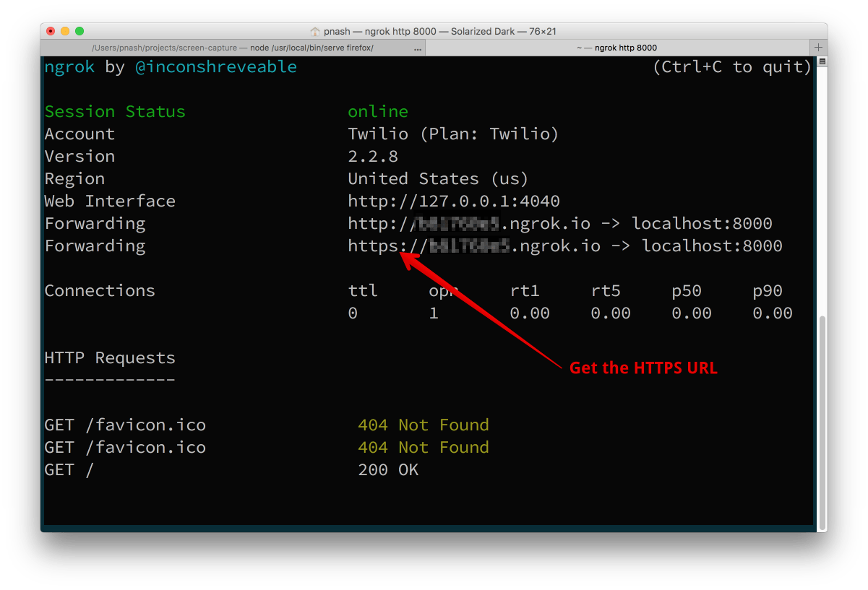The height and width of the screenshot is (590, 868).
Task: Click the tab overflow ellipsis indicator
Action: click(x=417, y=48)
